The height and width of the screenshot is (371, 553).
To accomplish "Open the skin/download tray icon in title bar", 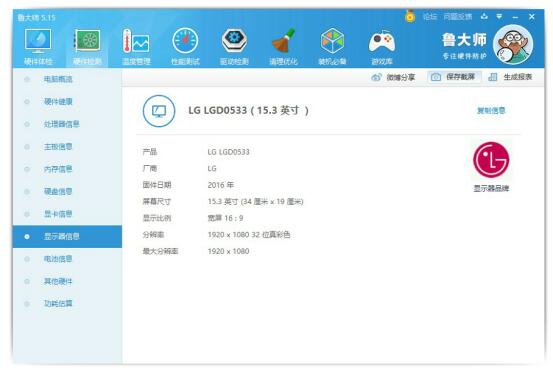I will click(x=484, y=17).
